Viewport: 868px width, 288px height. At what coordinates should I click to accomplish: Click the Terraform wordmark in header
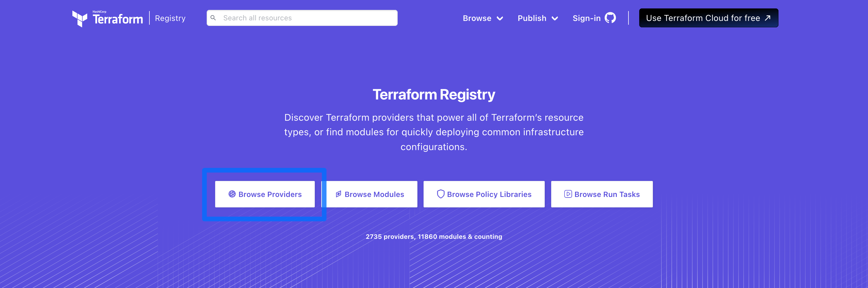118,19
